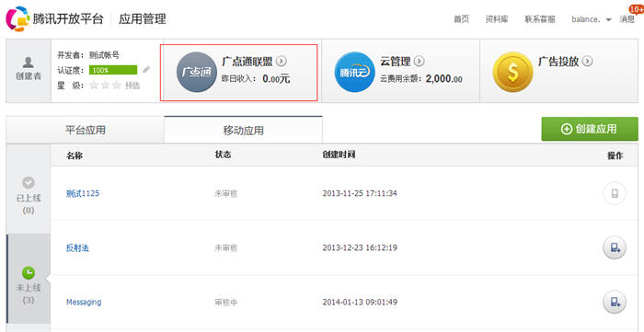Open the 资料库 menu item
Screen dimensions: 644x332
tap(497, 19)
